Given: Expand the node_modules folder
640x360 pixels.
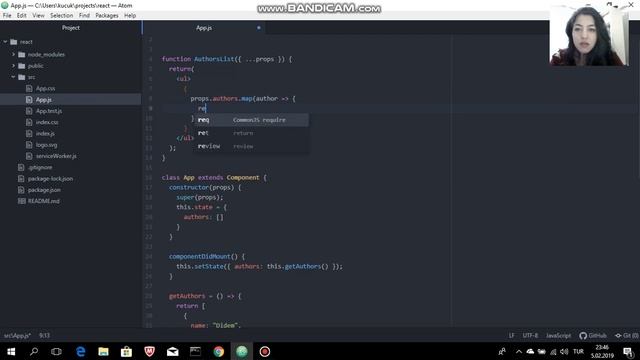Looking at the screenshot, I should coord(13,54).
